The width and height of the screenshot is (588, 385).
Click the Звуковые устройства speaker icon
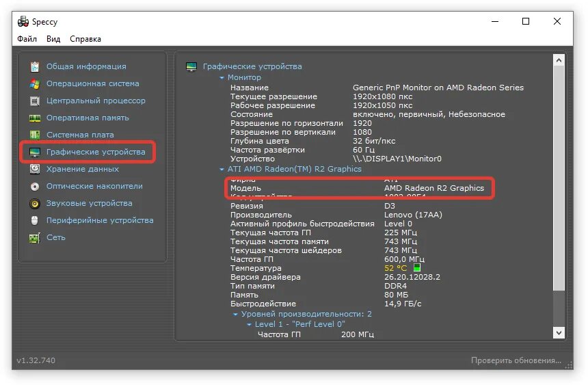point(35,203)
